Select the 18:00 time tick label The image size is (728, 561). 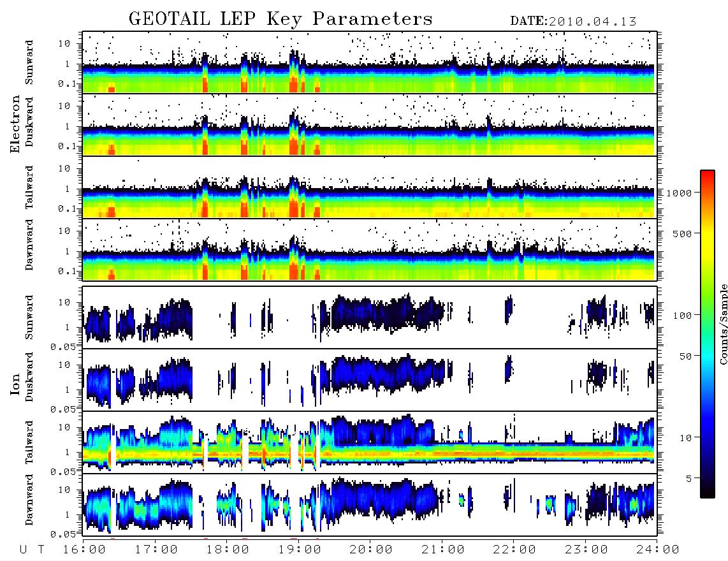228,550
